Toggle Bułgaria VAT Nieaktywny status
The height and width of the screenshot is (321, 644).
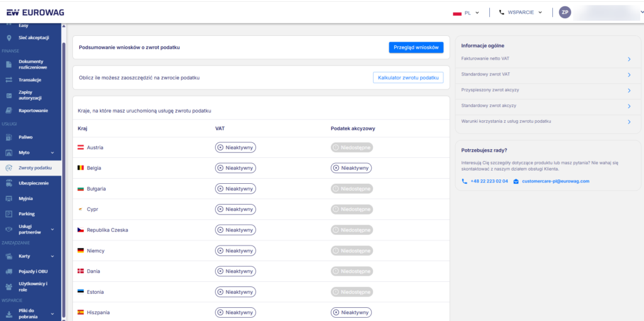click(x=235, y=189)
